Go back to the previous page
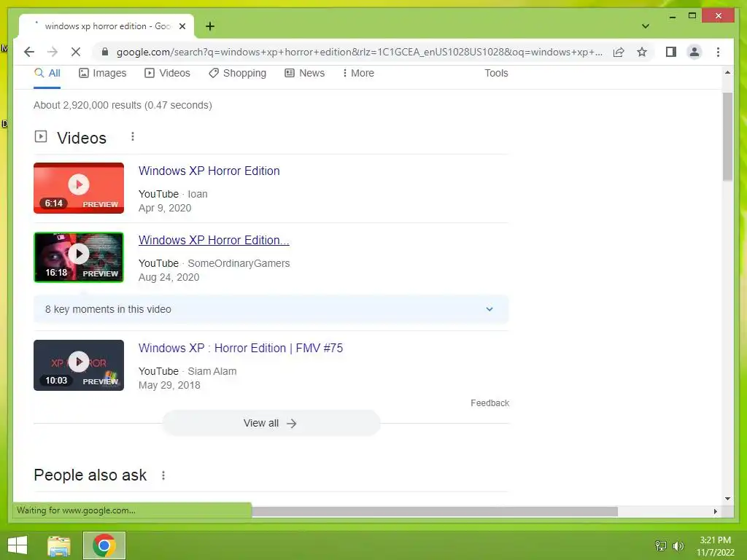 pyautogui.click(x=29, y=52)
